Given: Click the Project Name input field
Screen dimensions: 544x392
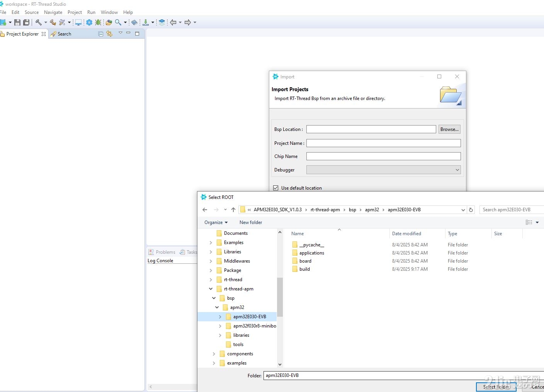Looking at the screenshot, I should click(384, 143).
